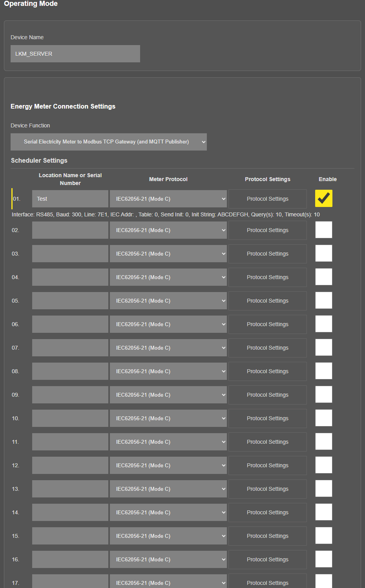Viewport: 365px width, 588px height.
Task: Select the Meter Protocol combo in row 07
Action: [168, 348]
